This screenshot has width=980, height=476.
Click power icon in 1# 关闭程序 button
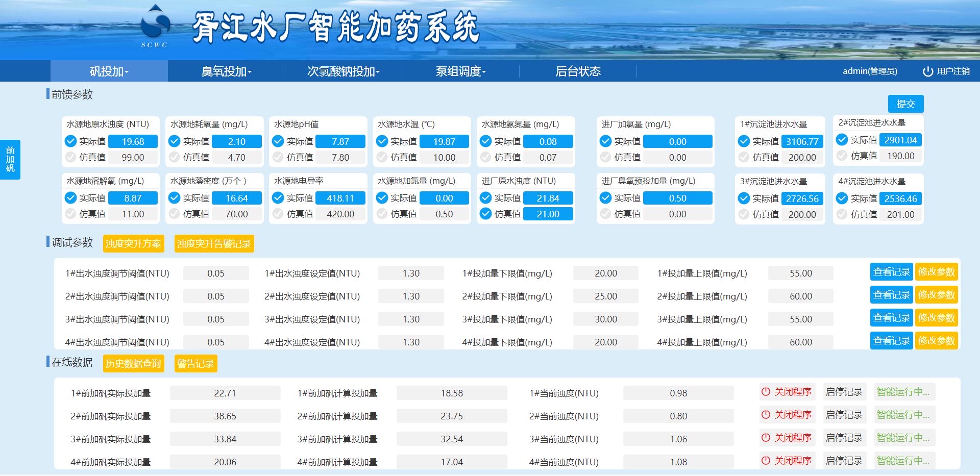pos(766,392)
